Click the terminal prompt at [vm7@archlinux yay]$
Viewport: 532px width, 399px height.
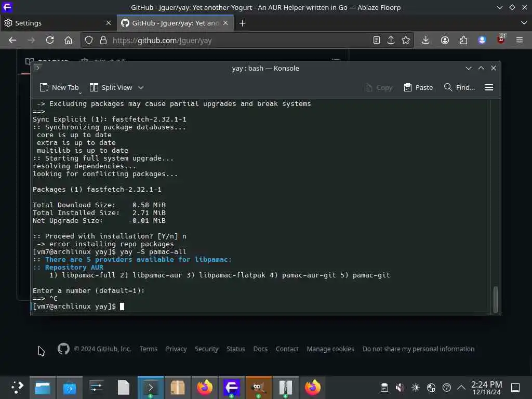(74, 307)
